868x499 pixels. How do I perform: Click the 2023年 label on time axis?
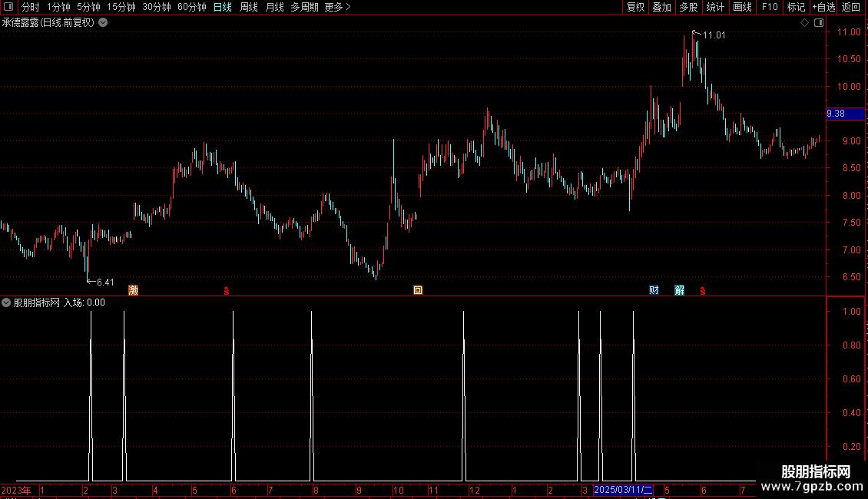coord(16,490)
